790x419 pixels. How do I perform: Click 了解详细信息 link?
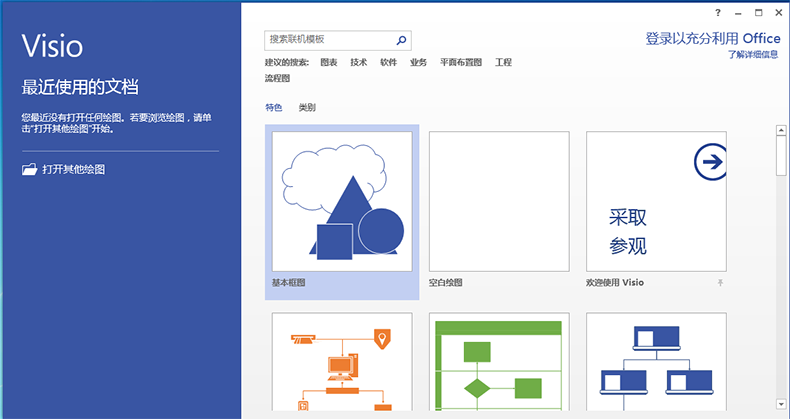click(x=753, y=55)
